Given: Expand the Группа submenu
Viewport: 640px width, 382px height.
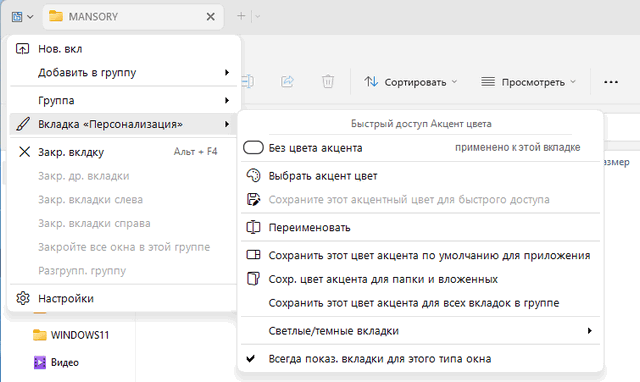Looking at the screenshot, I should click(123, 100).
